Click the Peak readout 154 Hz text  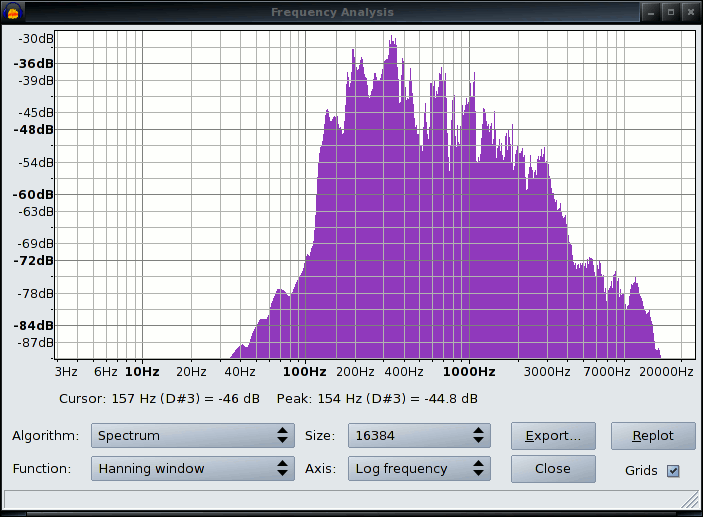click(x=377, y=399)
